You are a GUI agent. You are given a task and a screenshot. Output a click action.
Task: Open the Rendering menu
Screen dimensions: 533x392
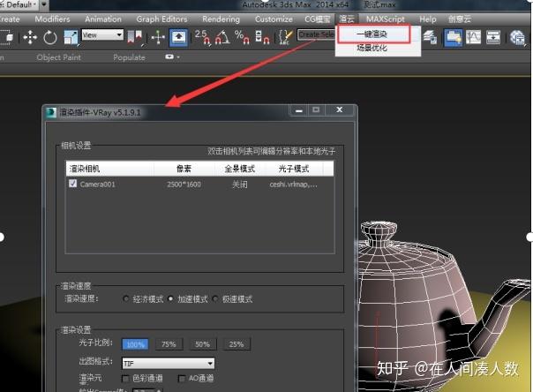(221, 19)
